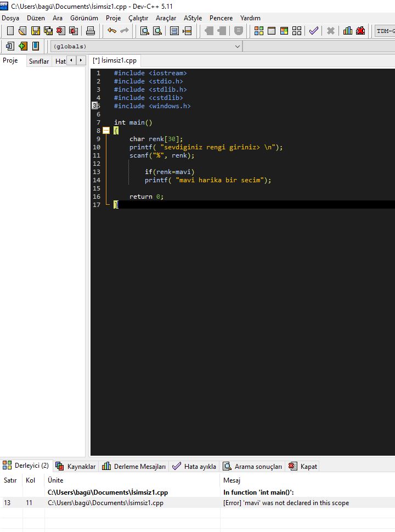Click the Insert snippet toolbar icon
This screenshot has height=532, width=395.
[x=10, y=46]
